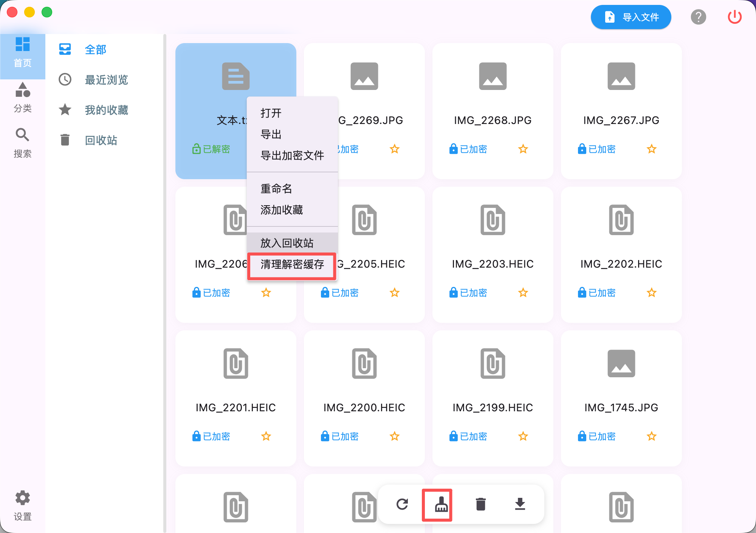This screenshot has width=756, height=533.
Task: Choose 打开 in the context menu
Action: [x=292, y=113]
